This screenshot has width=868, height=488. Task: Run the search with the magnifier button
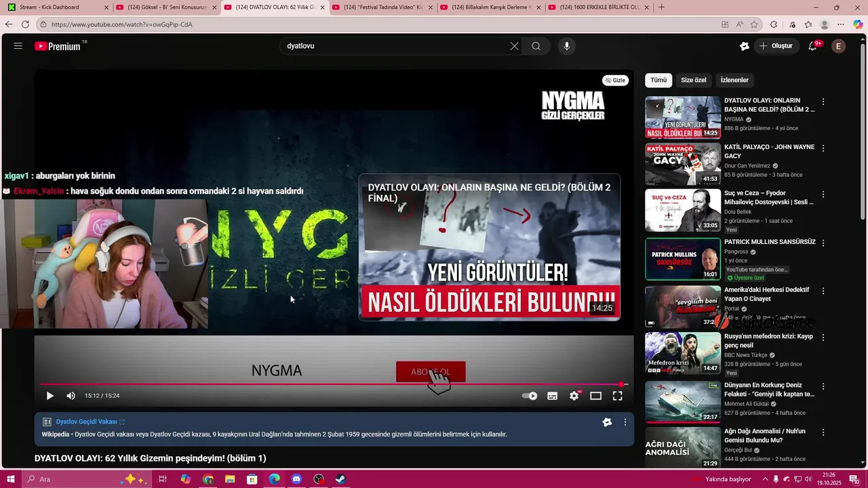pos(536,46)
